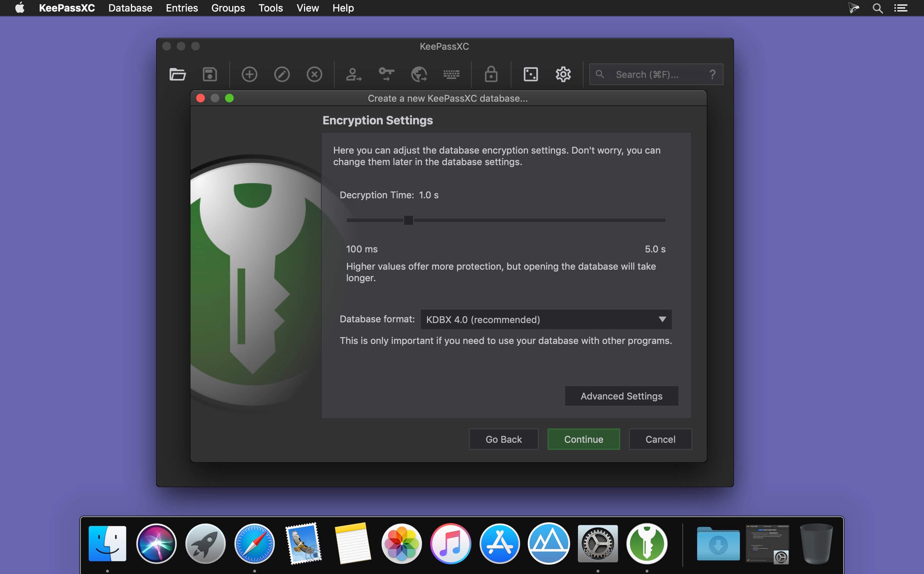Viewport: 924px width, 574px height.
Task: Open the Tools menu
Action: tap(270, 8)
